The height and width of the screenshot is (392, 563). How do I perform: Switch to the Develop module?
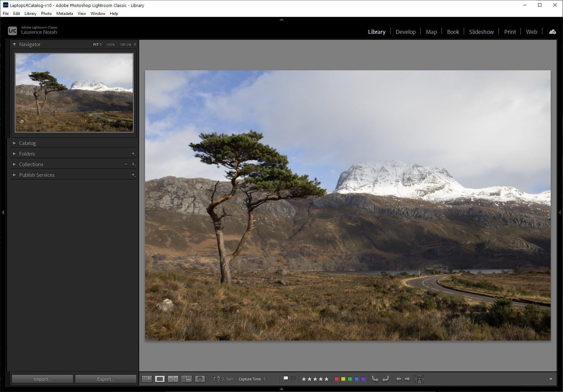[x=405, y=32]
